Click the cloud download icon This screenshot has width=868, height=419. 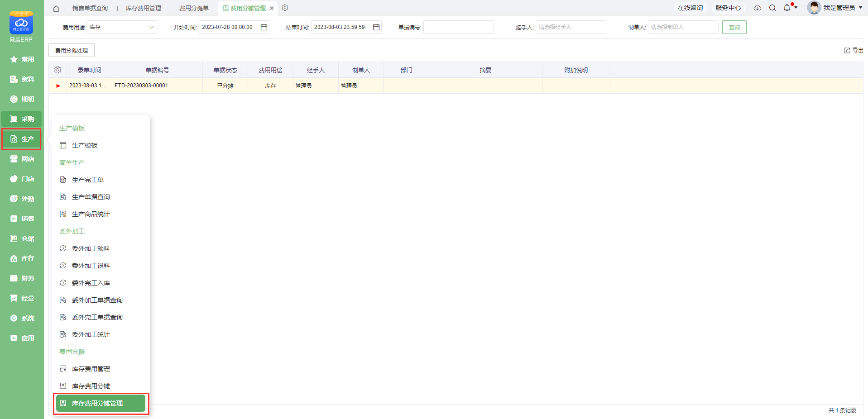757,8
